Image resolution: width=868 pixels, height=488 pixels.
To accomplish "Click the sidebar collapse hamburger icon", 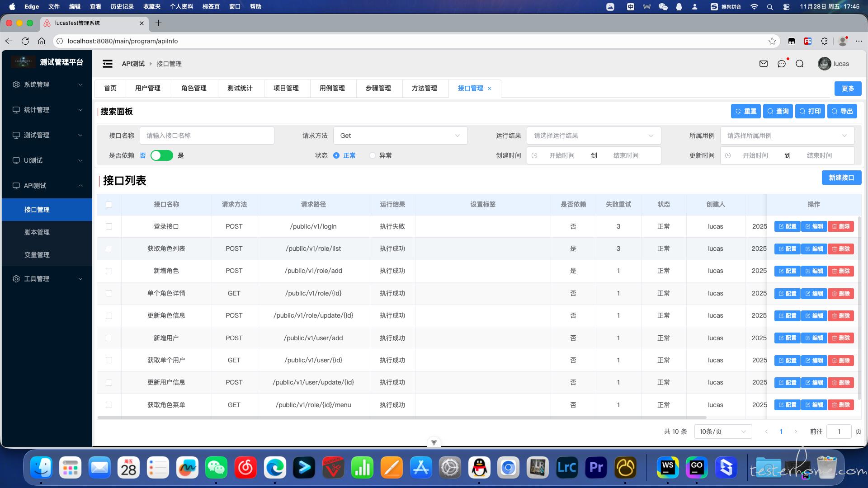I will [x=108, y=64].
